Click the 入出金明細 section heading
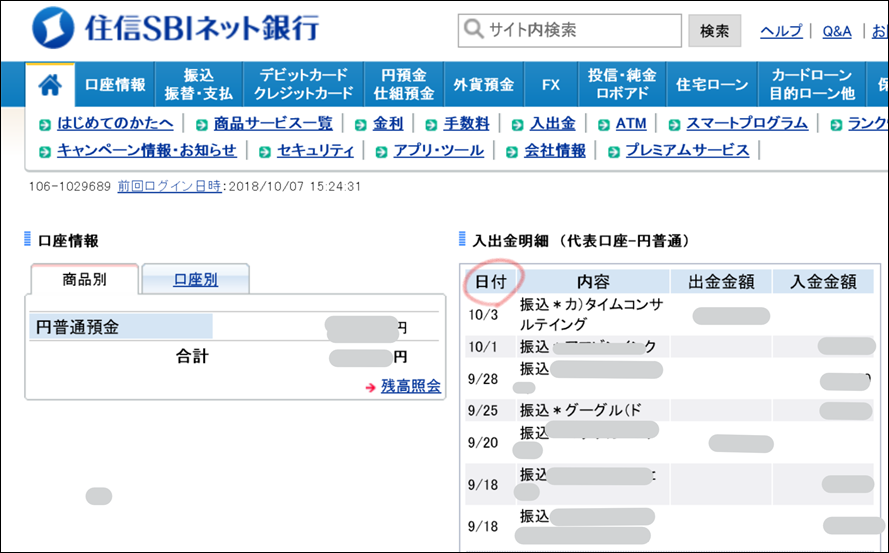Viewport: 889px width, 553px height. point(581,241)
